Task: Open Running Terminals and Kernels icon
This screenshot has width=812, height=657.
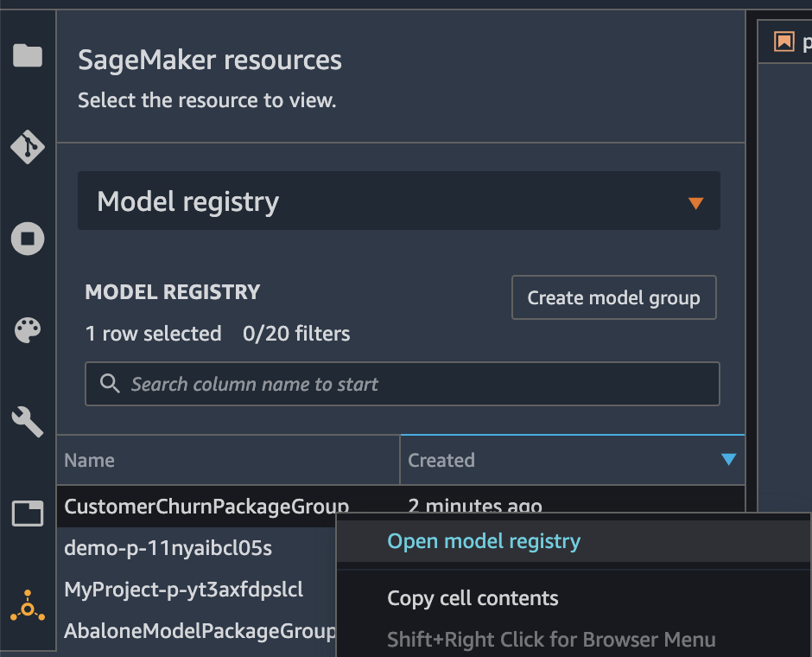Action: click(x=28, y=239)
